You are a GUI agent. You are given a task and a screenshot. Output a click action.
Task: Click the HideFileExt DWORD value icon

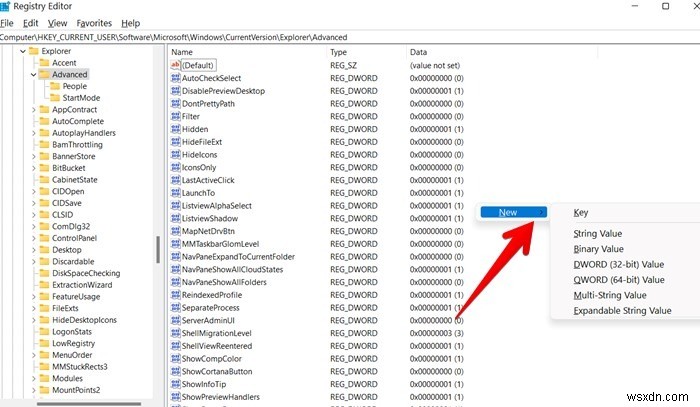pos(175,142)
